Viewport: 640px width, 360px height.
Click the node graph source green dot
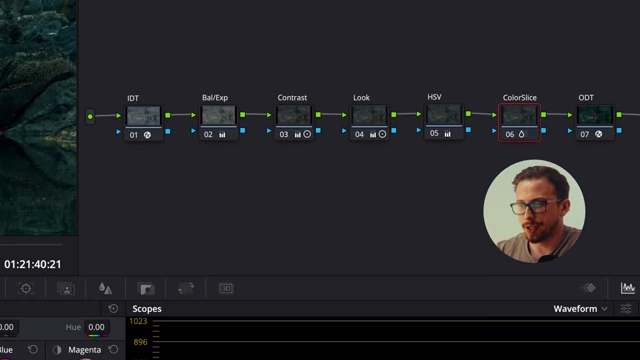[x=90, y=117]
